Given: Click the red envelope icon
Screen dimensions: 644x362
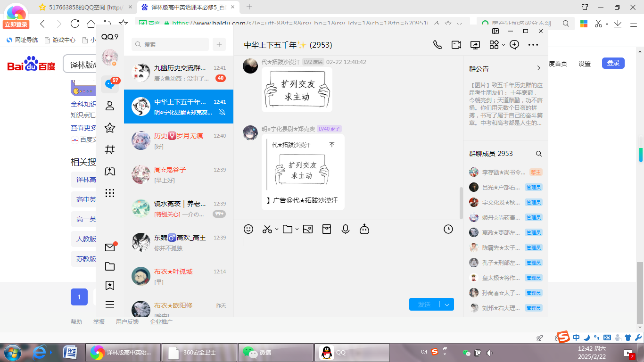Looking at the screenshot, I should [327, 229].
